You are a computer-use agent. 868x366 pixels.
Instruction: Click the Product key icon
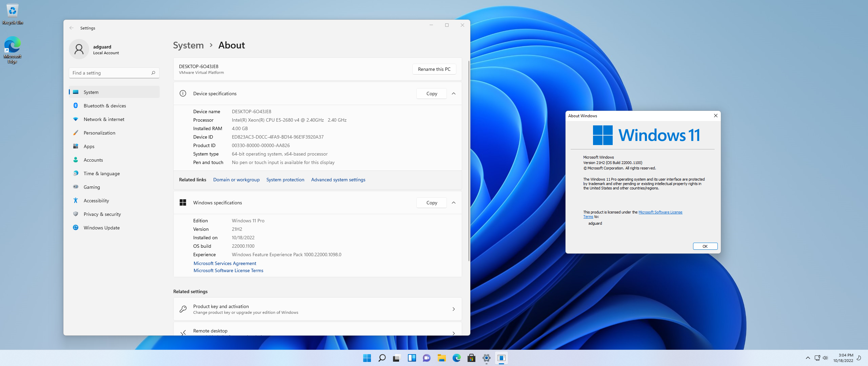click(183, 309)
